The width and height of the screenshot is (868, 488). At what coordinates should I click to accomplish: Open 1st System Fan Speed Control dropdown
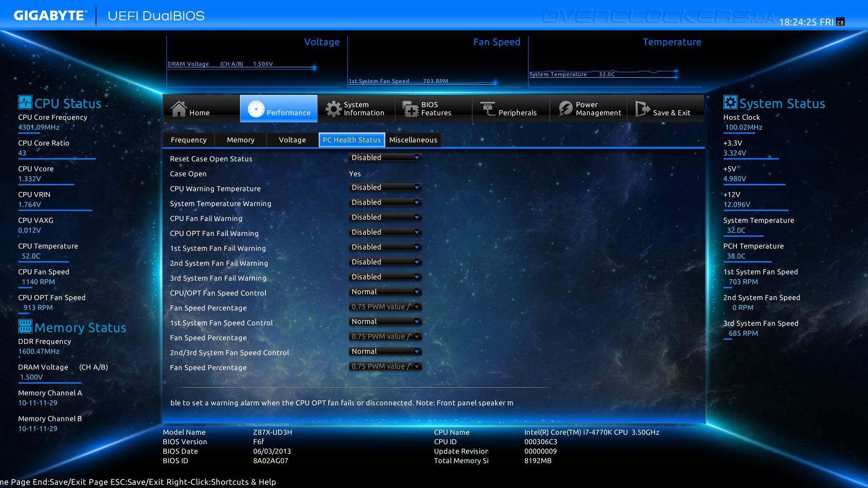(x=386, y=322)
